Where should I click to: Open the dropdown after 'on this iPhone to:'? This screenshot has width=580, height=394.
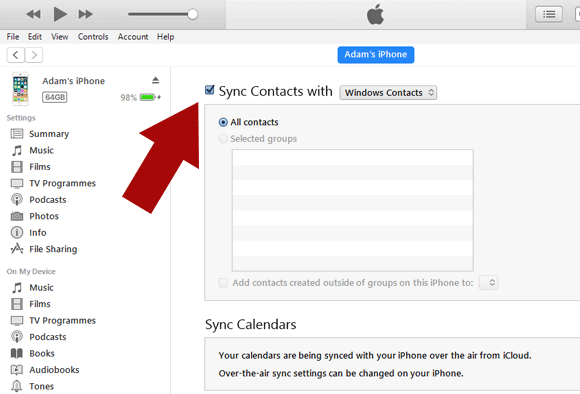point(489,283)
